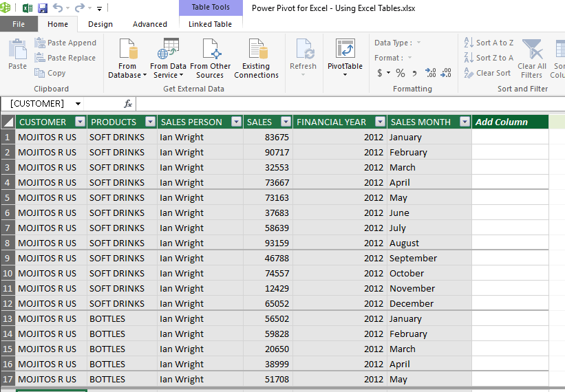Open the Linked Table tab
Viewport: 565px width, 392px height.
click(x=210, y=24)
